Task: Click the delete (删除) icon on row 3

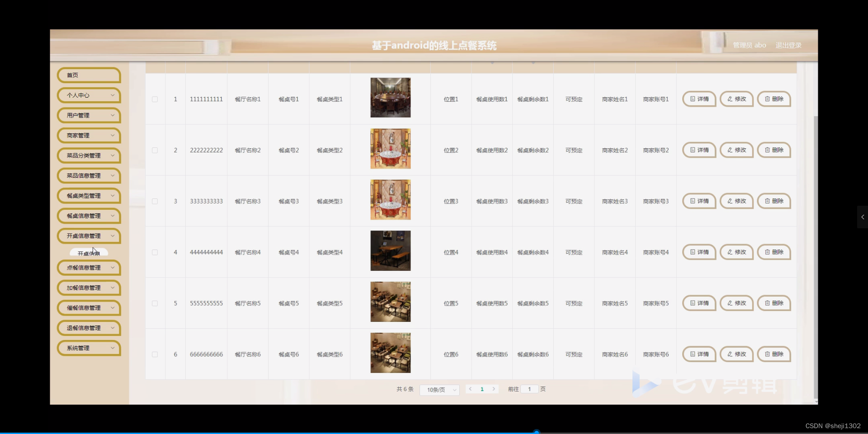Action: 774,201
